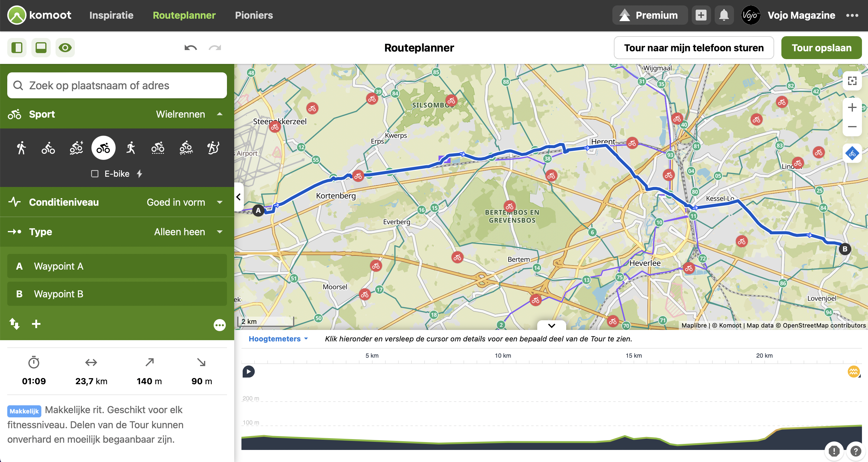
Task: Undo the last route change
Action: click(x=191, y=48)
